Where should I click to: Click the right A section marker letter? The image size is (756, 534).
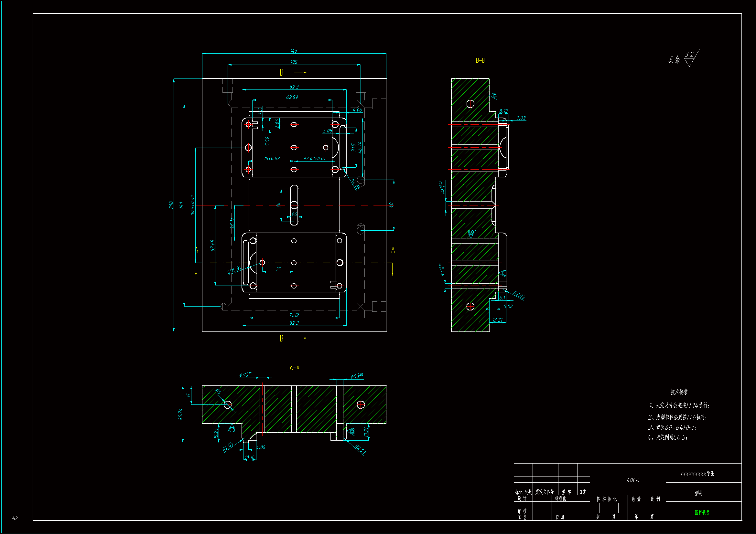(x=393, y=250)
